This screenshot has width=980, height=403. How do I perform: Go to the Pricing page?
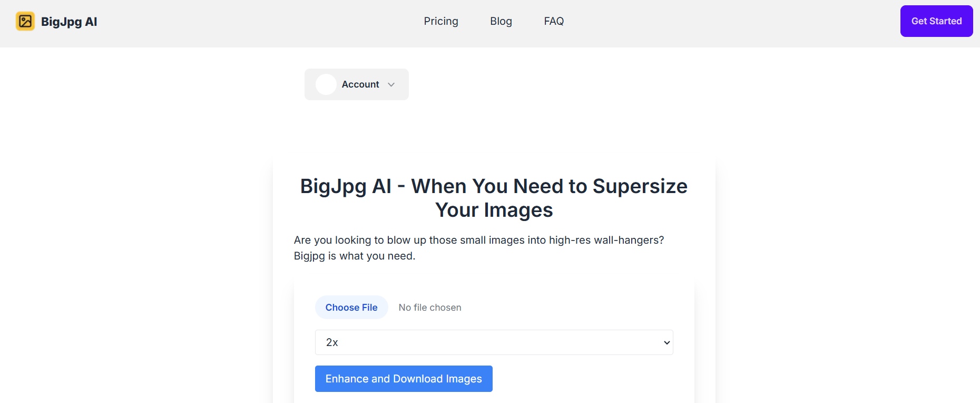pos(441,21)
